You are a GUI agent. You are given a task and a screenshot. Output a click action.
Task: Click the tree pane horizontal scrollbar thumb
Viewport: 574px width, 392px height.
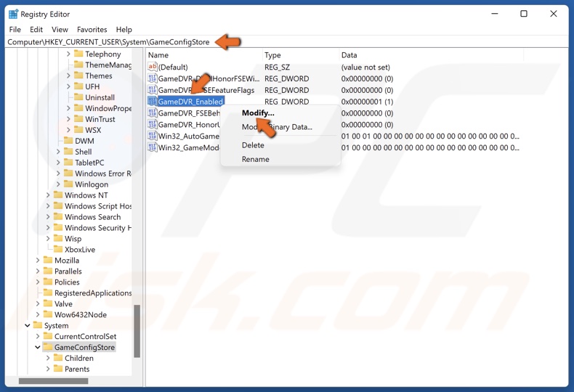point(54,381)
